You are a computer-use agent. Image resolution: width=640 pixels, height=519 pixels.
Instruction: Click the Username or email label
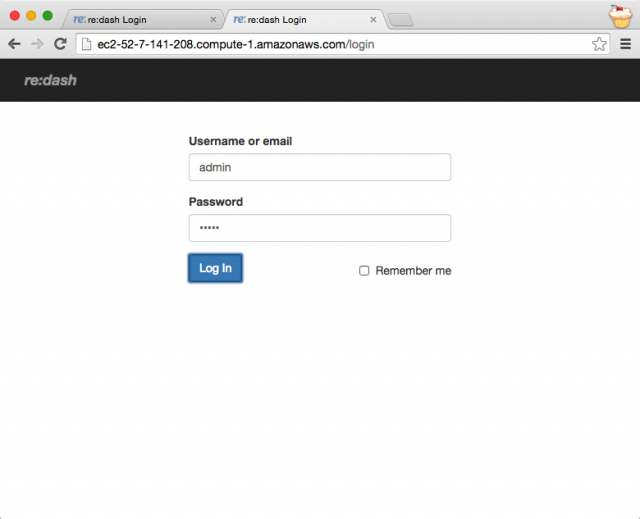pos(240,141)
